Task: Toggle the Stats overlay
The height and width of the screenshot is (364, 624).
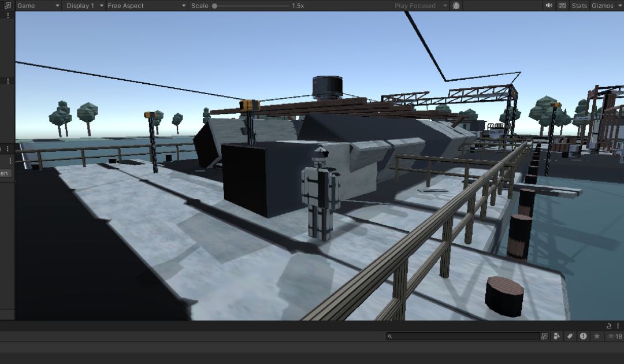Action: 579,6
